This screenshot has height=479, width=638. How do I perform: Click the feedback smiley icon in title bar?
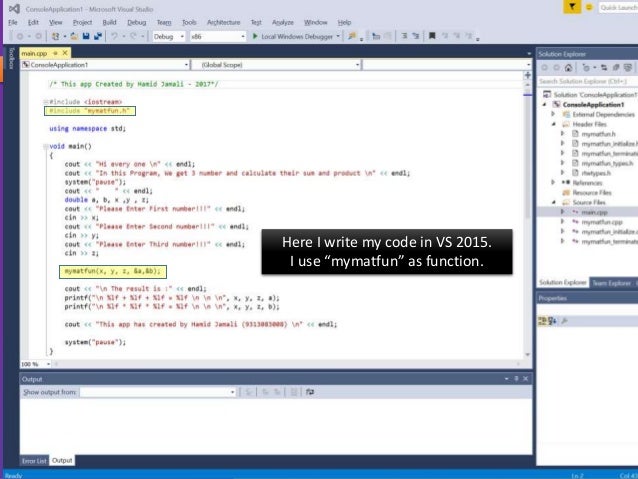tap(588, 7)
